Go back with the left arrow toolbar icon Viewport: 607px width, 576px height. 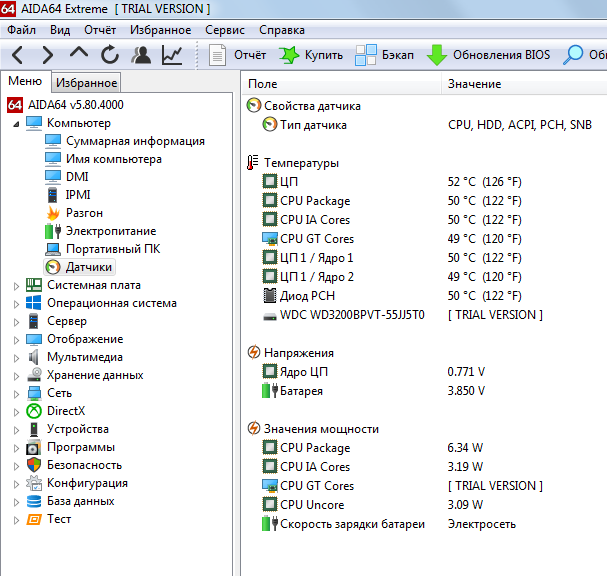click(x=17, y=55)
